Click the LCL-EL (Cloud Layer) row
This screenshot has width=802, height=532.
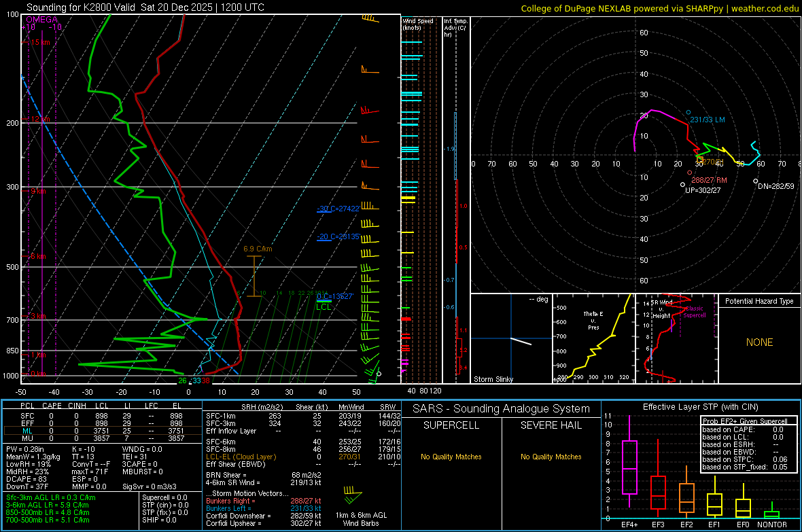pos(303,457)
